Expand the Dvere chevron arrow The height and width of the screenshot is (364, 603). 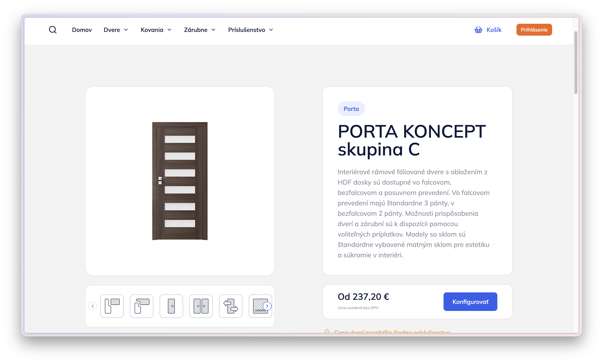(126, 30)
